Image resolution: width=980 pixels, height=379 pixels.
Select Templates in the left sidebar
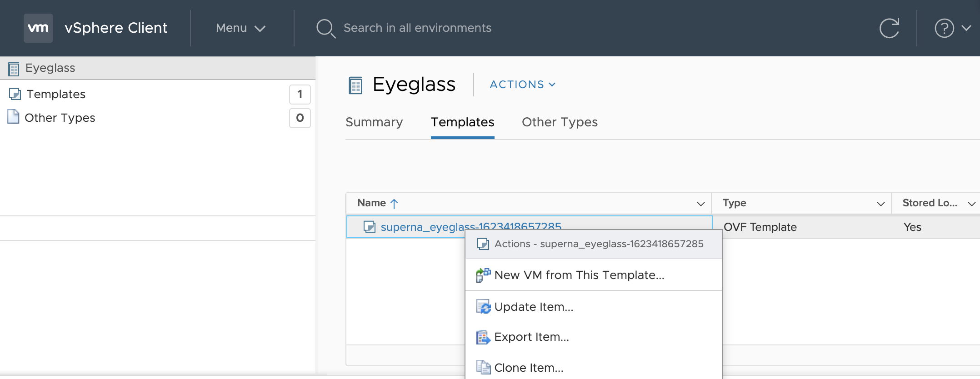(56, 94)
